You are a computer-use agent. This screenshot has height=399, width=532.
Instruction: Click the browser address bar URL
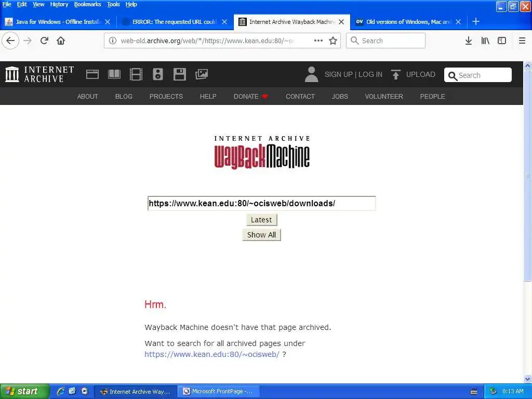point(208,41)
